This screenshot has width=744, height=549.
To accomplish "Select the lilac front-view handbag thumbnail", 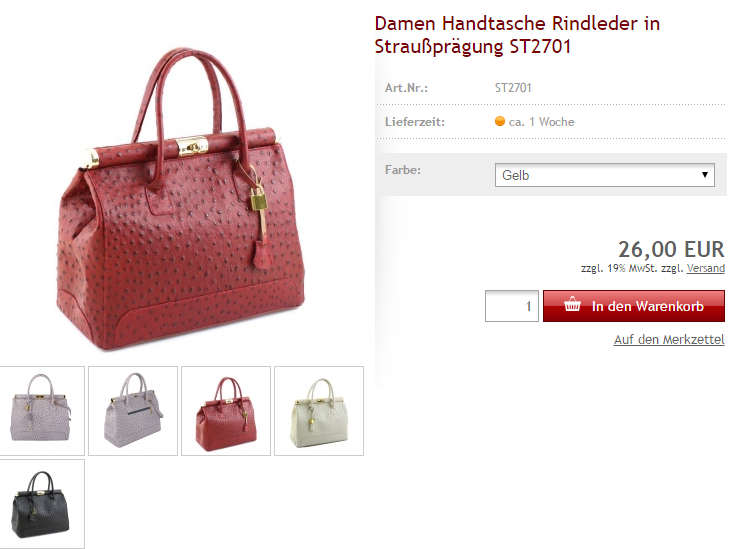I will (42, 410).
